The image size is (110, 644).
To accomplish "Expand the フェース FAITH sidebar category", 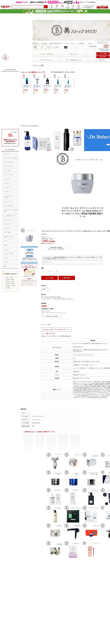I will point(10,175).
